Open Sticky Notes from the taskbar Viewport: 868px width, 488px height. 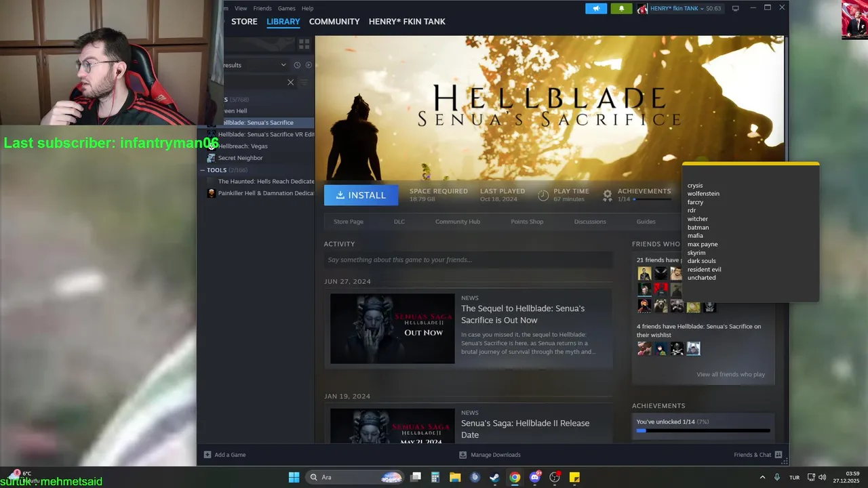click(574, 477)
